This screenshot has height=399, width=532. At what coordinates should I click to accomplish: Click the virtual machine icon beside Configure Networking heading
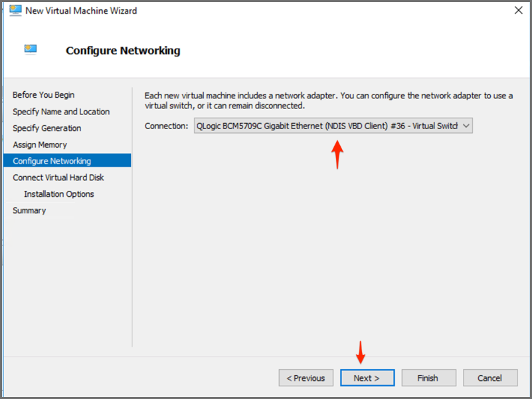pyautogui.click(x=31, y=50)
